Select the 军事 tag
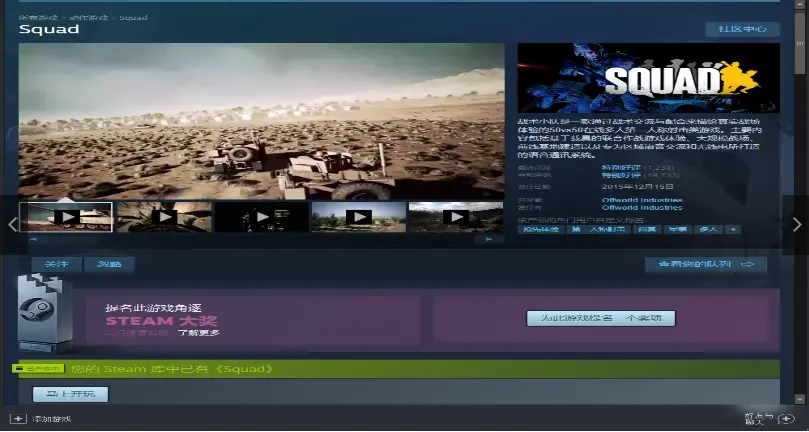This screenshot has height=432, width=809. (678, 229)
